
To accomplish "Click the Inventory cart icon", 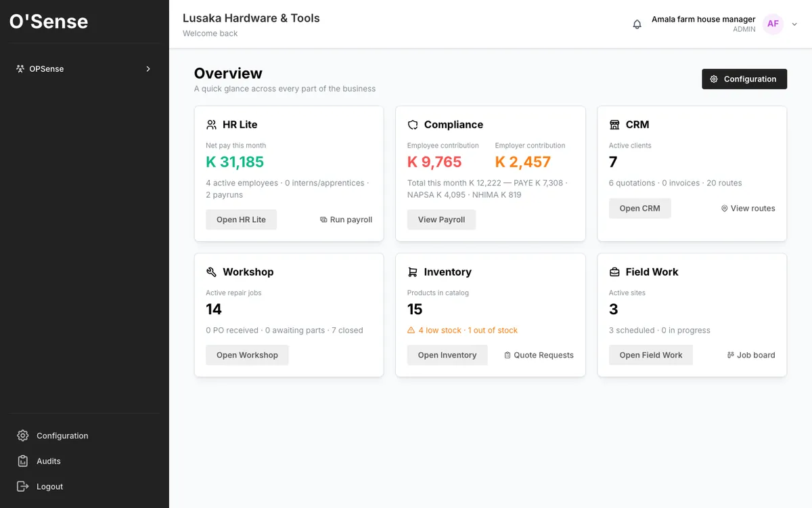I will pos(413,272).
